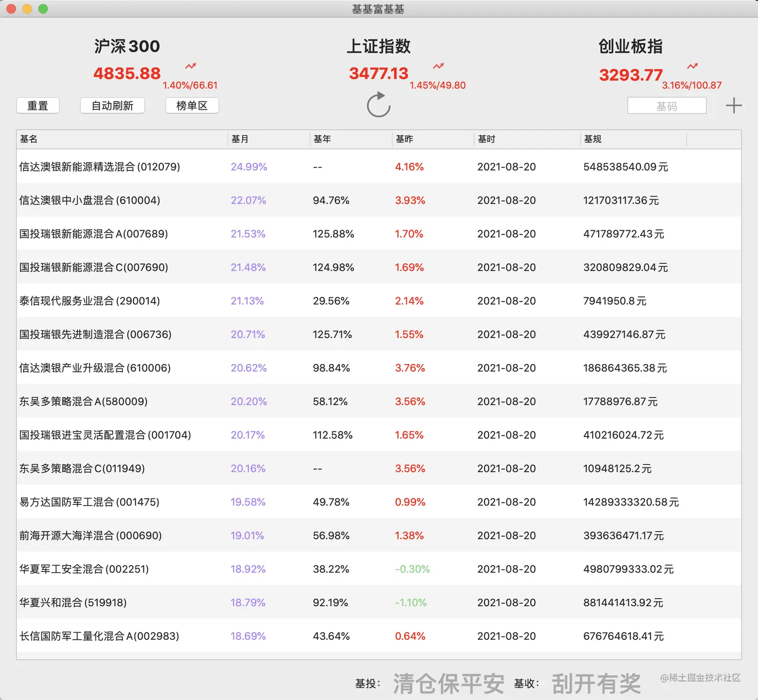This screenshot has height=700, width=758.
Task: Click the 上证指数 index value 3477.13
Action: point(378,73)
